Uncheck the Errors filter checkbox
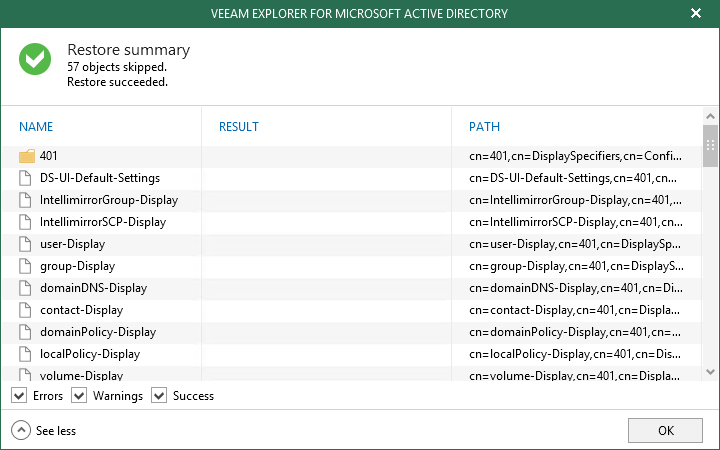Viewport: 720px width, 450px height. click(19, 395)
